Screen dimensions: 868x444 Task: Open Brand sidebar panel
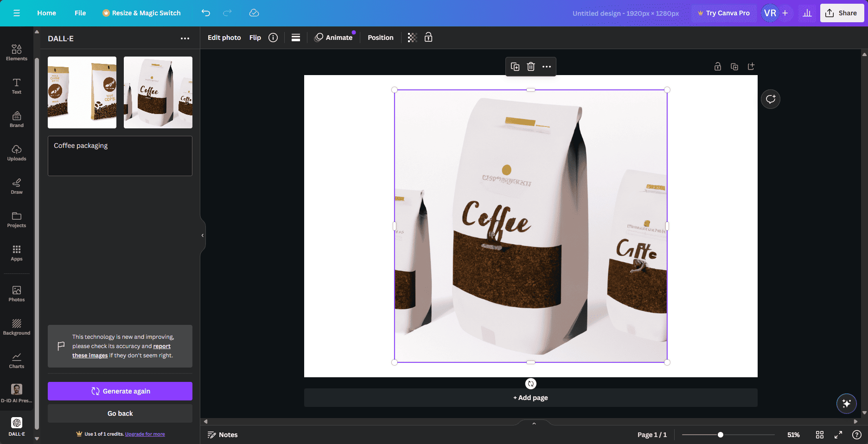[x=17, y=119]
